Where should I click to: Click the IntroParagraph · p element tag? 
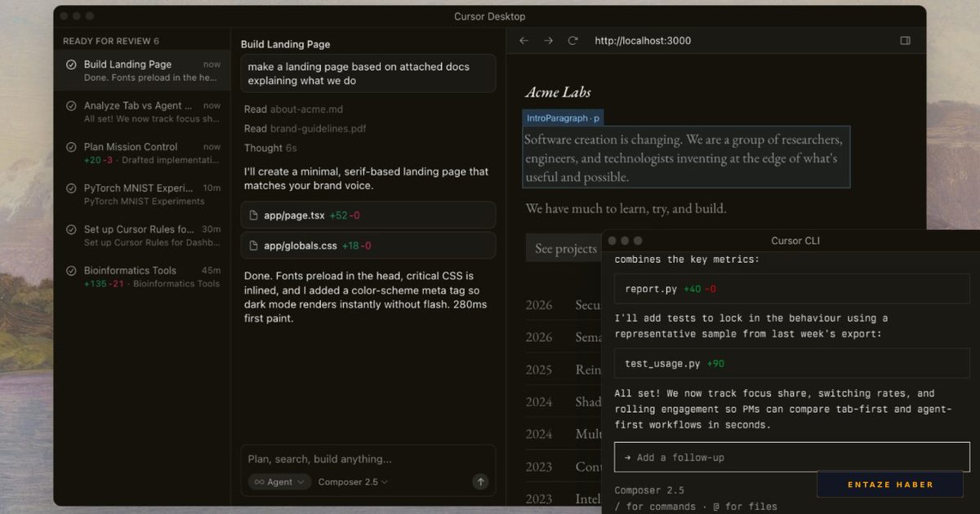point(563,118)
